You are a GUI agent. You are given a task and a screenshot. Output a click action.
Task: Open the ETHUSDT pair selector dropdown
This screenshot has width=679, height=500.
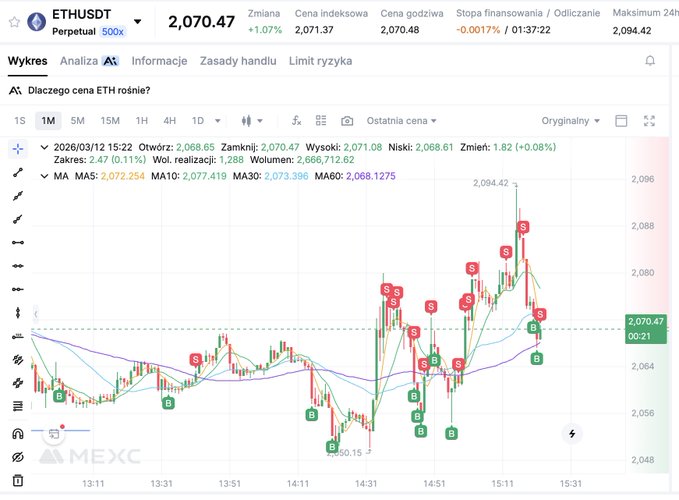click(137, 21)
